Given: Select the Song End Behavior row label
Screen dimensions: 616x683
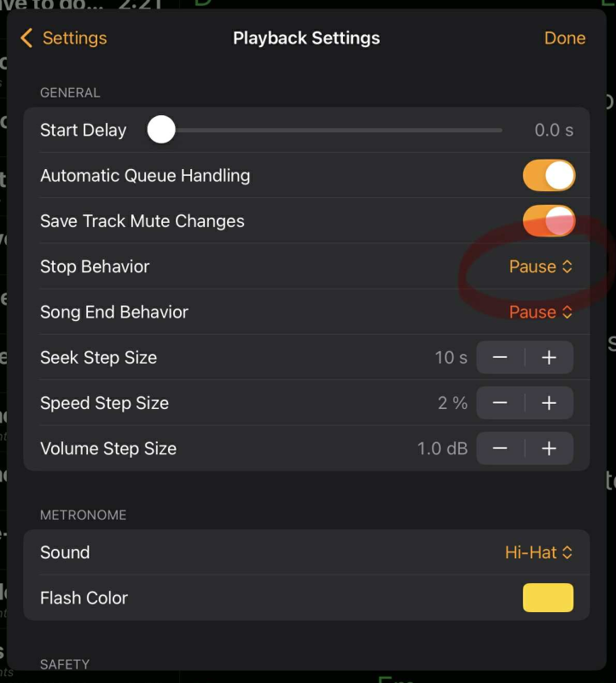Looking at the screenshot, I should (x=114, y=312).
